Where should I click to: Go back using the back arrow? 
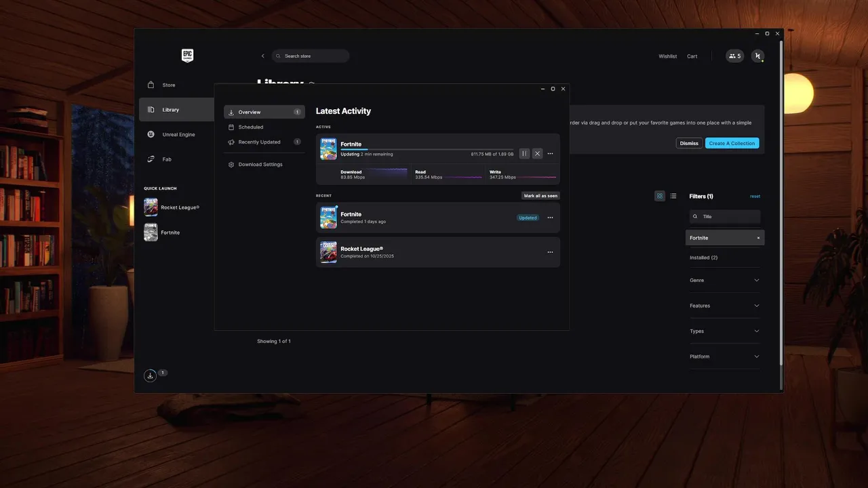click(x=263, y=56)
